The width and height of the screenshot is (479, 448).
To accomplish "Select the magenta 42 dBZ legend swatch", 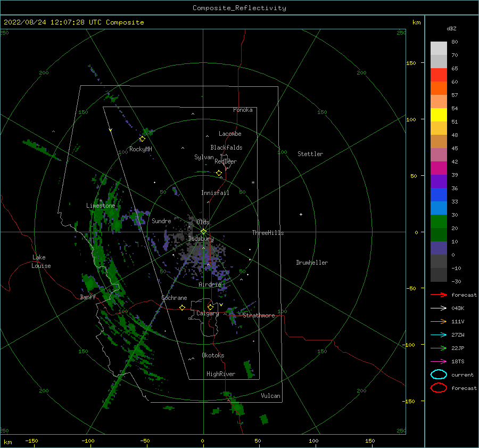I will click(x=439, y=168).
